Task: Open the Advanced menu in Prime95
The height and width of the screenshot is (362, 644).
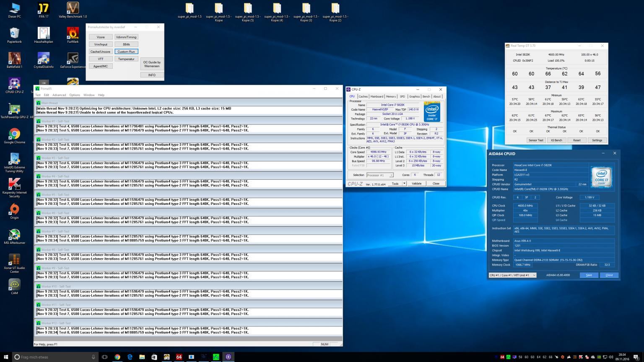Action: (59, 95)
